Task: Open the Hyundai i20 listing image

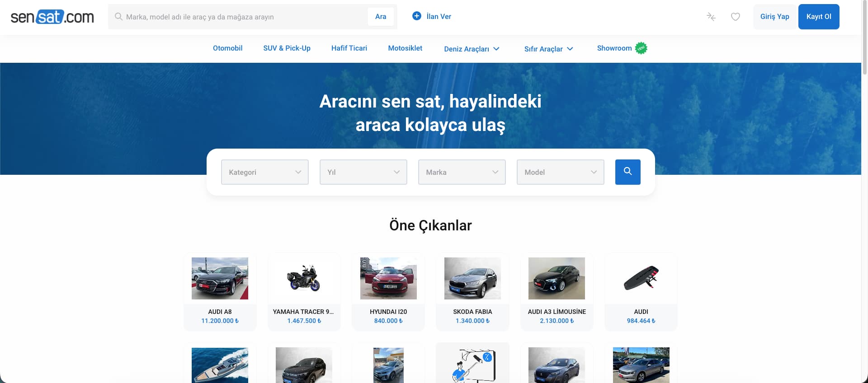Action: 388,278
